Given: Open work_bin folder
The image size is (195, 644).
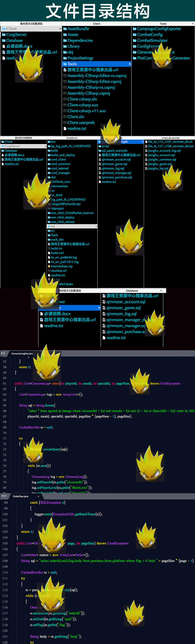Looking at the screenshot, I should click(x=57, y=240).
